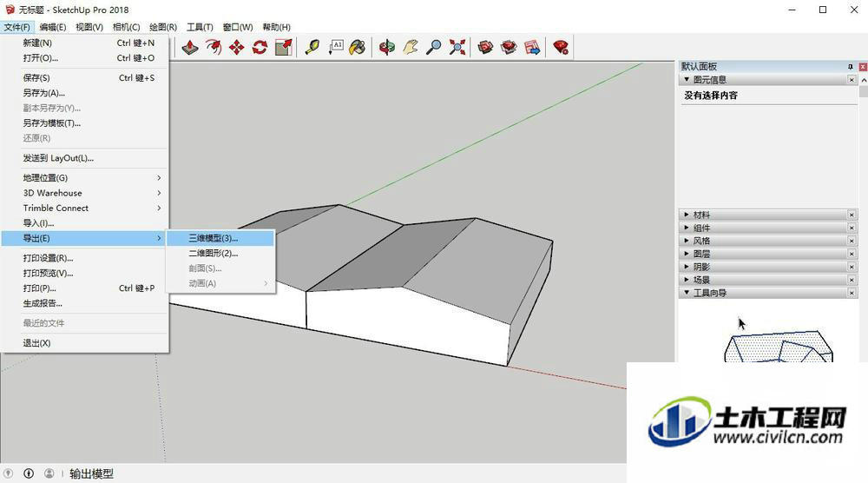Viewport: 868px width, 483px height.
Task: Select the Rotate tool
Action: [x=260, y=47]
